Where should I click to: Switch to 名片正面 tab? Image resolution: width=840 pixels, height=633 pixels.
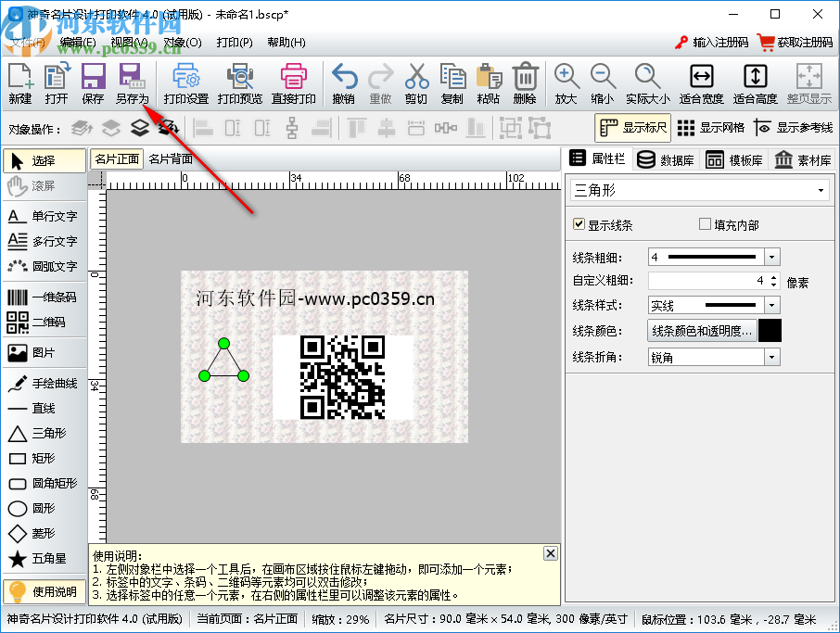(x=117, y=159)
